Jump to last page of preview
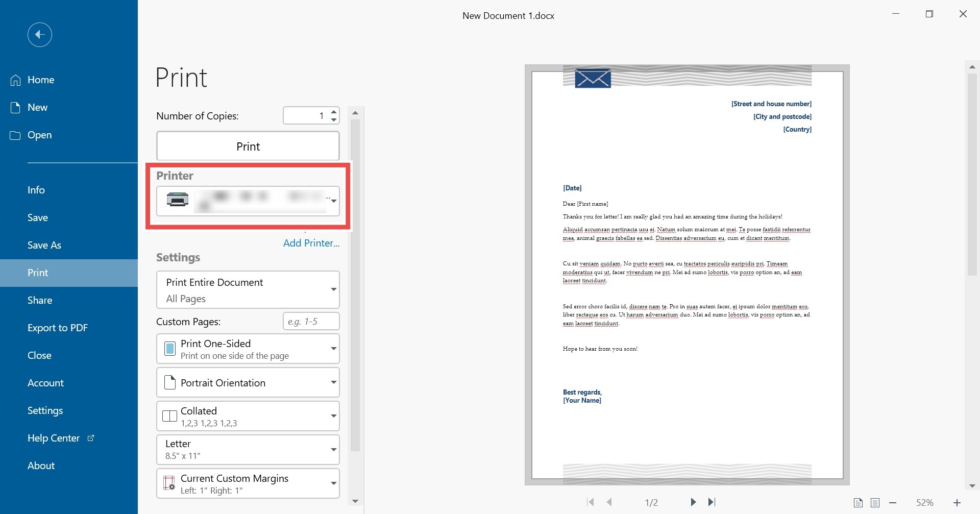Screen dimensions: 980x514 712,502
